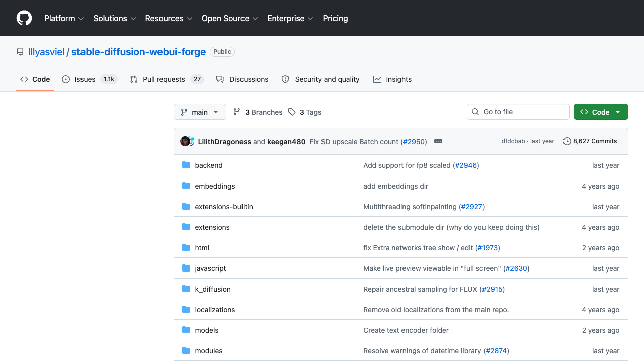Click the Go to file search field
Image resolution: width=644 pixels, height=362 pixels.
click(518, 112)
